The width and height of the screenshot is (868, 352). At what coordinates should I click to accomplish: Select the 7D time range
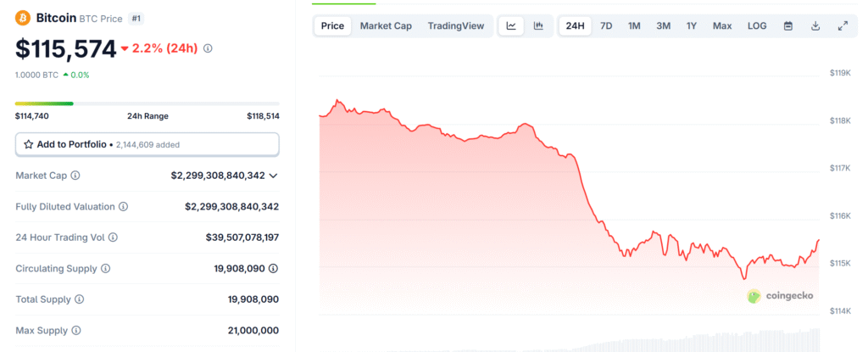coord(606,26)
